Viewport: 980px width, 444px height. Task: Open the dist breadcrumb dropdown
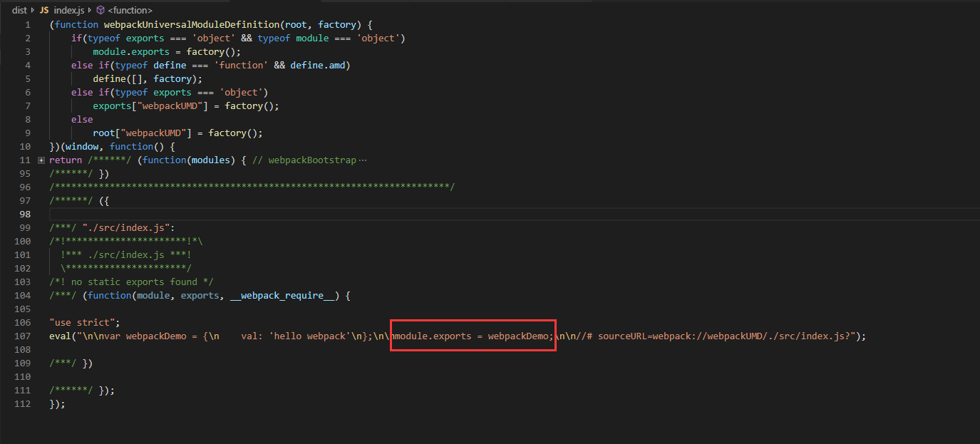[x=19, y=10]
